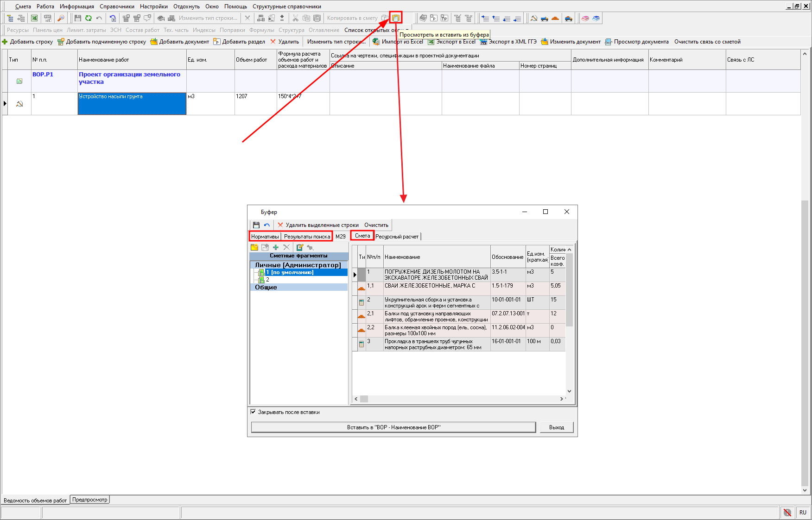The image size is (812, 520).
Task: Collapse the 'Личные [Администратор]' group
Action: point(298,265)
